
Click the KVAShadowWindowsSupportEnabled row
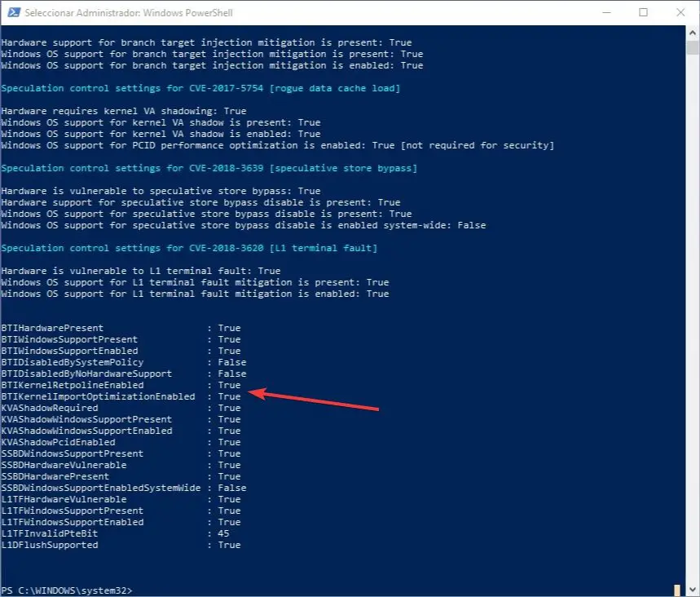(121, 431)
